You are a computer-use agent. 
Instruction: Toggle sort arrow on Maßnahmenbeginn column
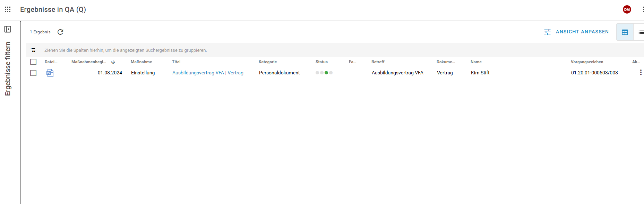pos(113,62)
